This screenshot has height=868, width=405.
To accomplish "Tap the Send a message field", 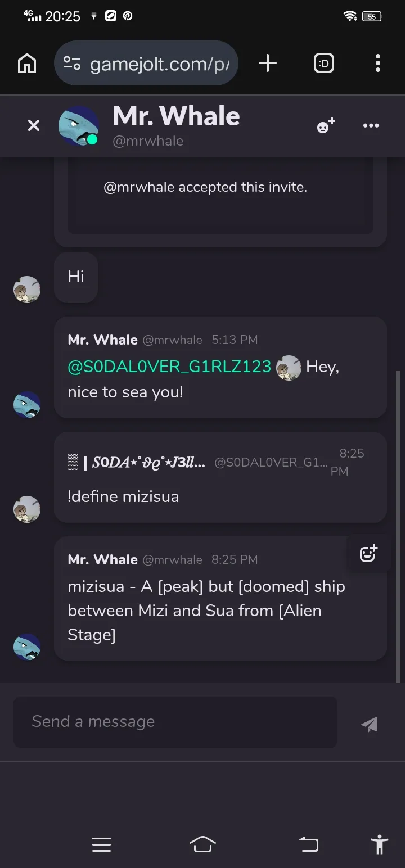I will (x=175, y=722).
